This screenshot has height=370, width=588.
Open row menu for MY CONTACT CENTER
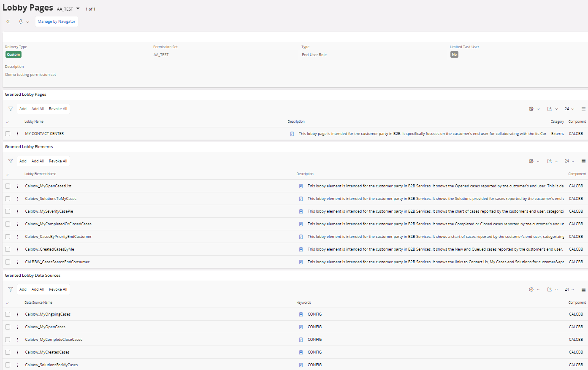click(17, 134)
